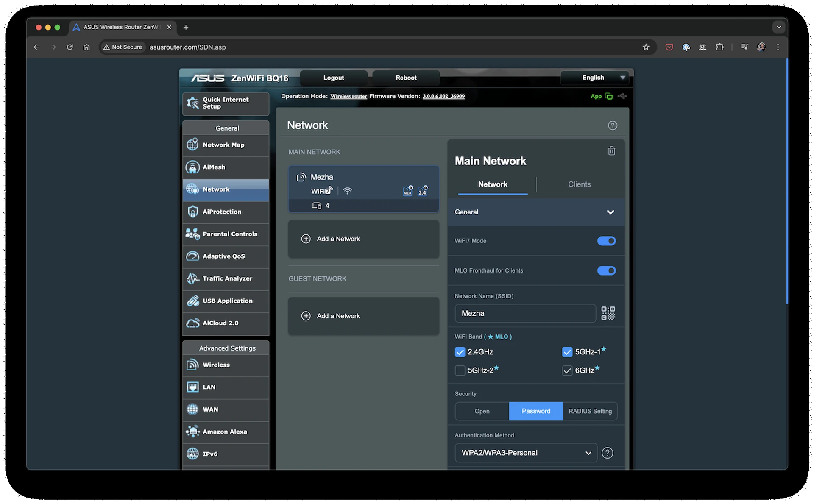Open Network Map in sidebar
The image size is (814, 504).
point(226,145)
